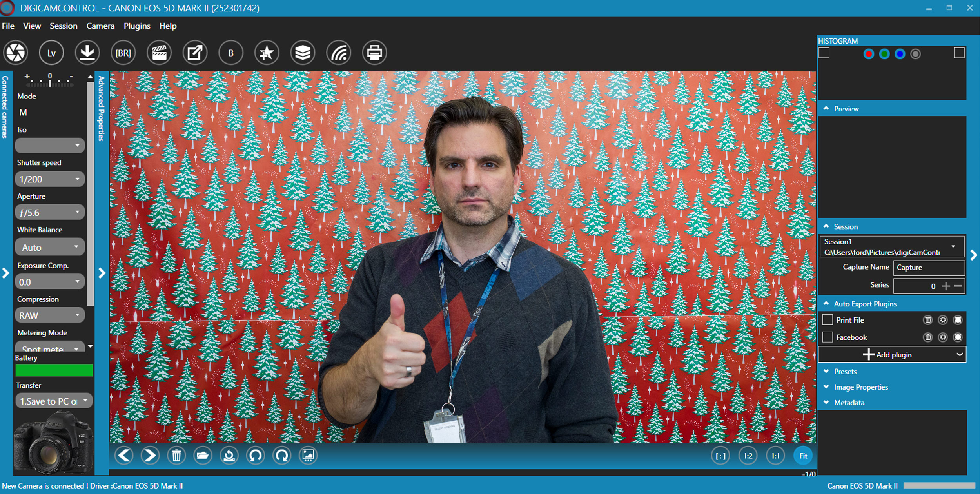Click the Capture photo shutter icon

16,53
